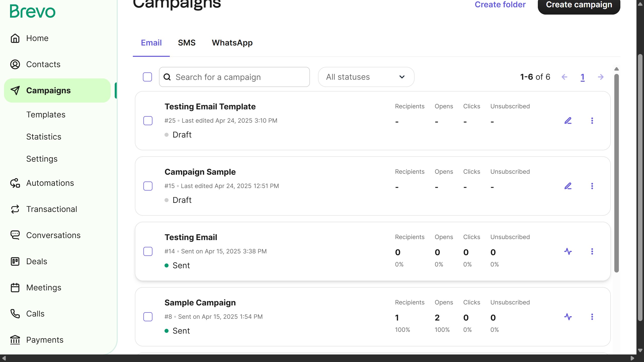Open the options menu for Testing Email Template
644x362 pixels.
pyautogui.click(x=592, y=121)
